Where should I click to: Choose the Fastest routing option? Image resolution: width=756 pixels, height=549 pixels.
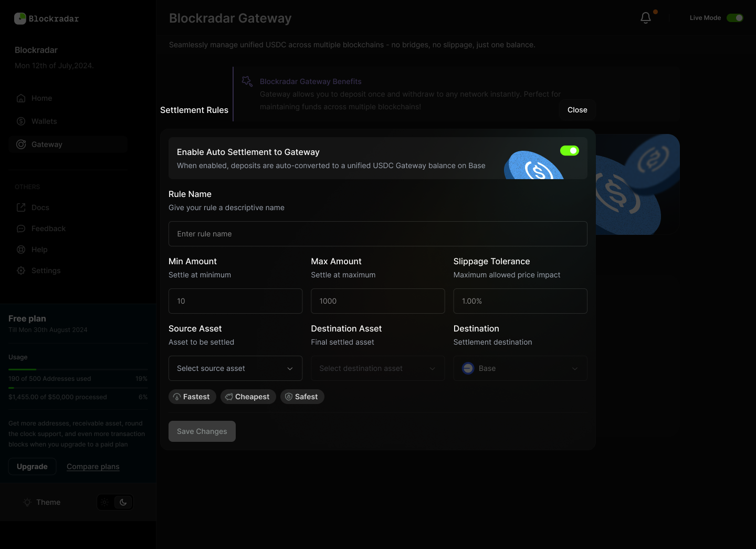pyautogui.click(x=192, y=397)
